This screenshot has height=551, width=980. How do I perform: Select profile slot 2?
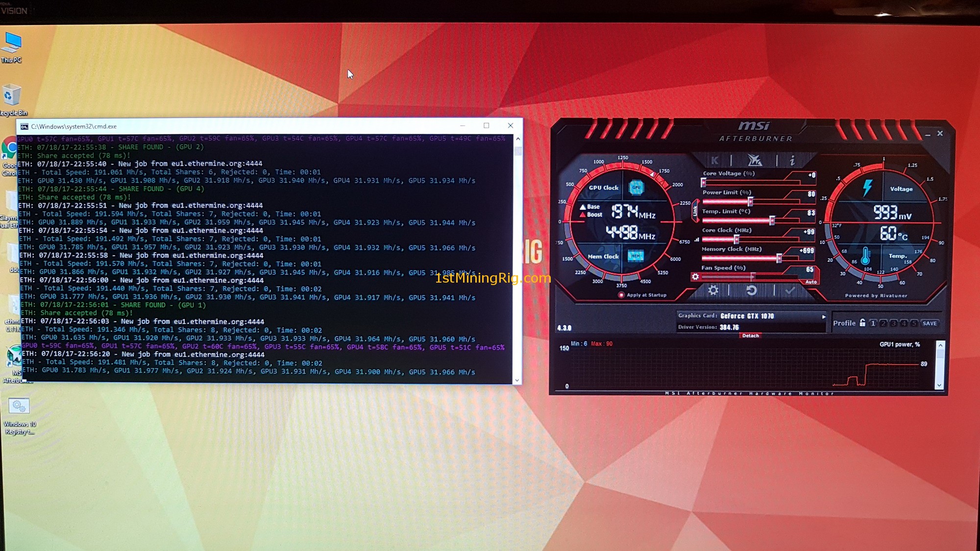click(x=883, y=323)
